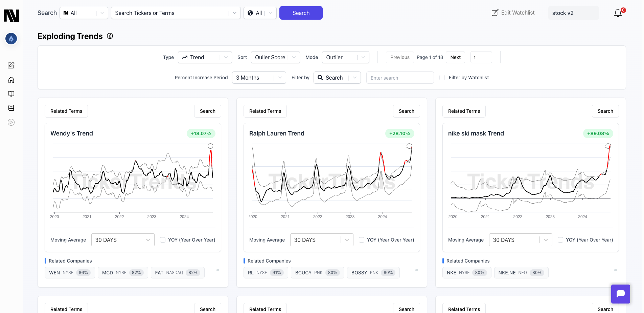
Task: Open Ralph Lauren Moving Average dropdown
Action: (322, 240)
